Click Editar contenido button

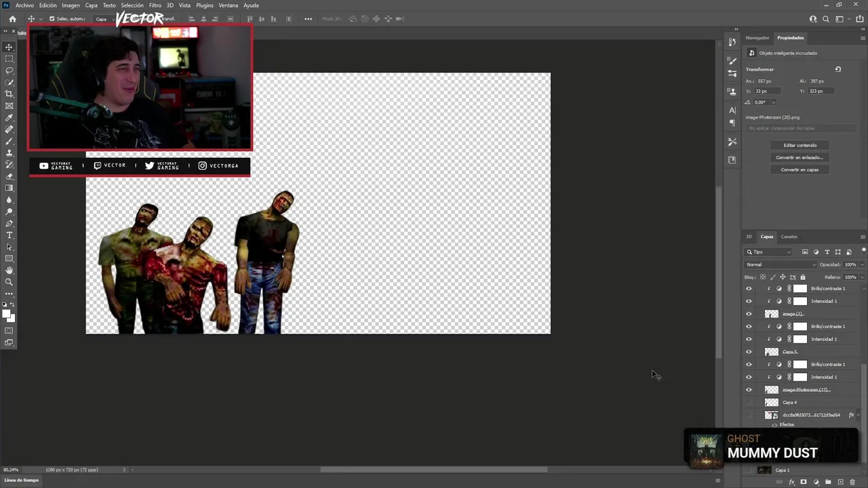pyautogui.click(x=800, y=145)
